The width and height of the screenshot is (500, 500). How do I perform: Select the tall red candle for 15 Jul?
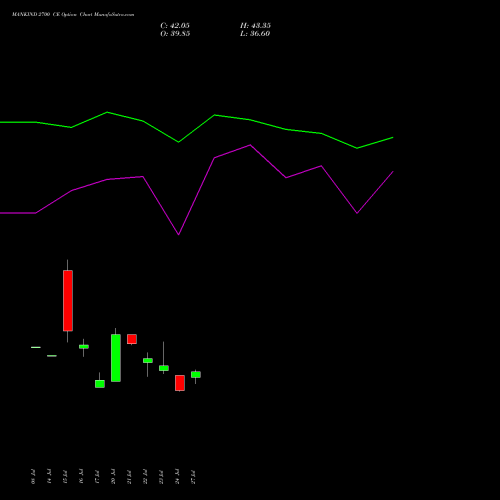tap(68, 301)
